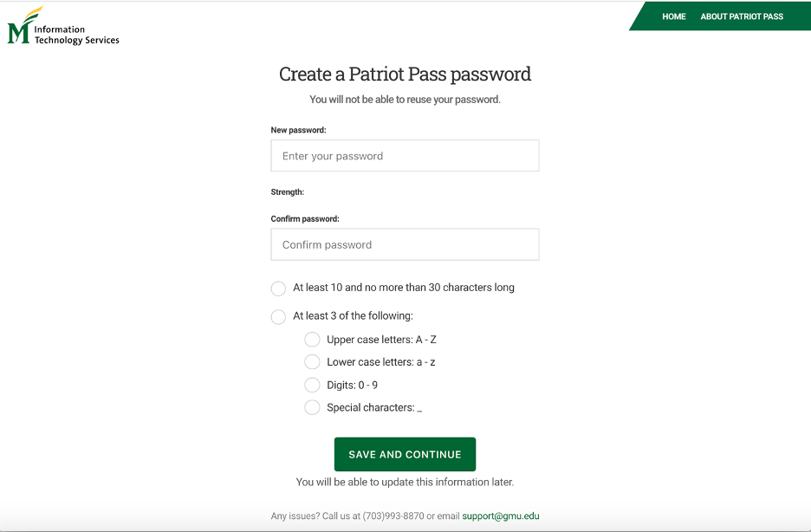Image resolution: width=811 pixels, height=532 pixels.
Task: Click the 'Create a Patriot Pass password' heading
Action: coord(405,75)
